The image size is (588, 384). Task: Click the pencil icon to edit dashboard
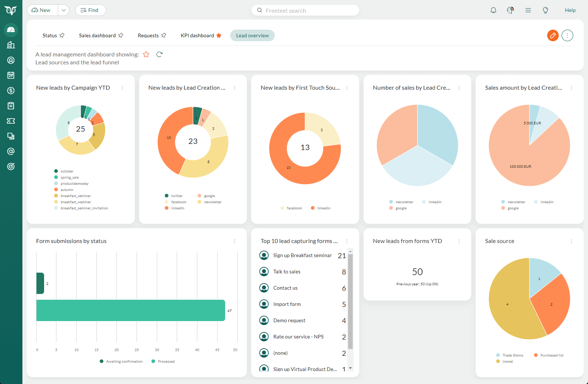click(x=553, y=35)
